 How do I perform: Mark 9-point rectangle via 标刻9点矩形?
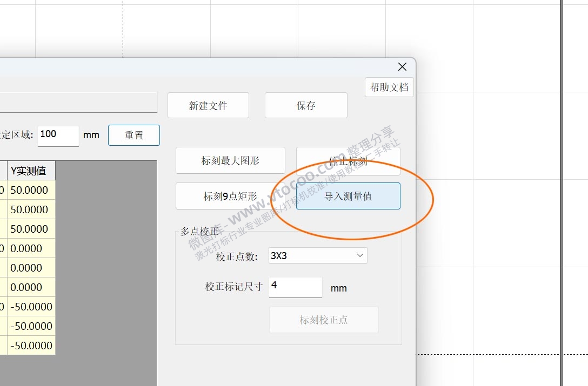click(x=230, y=196)
